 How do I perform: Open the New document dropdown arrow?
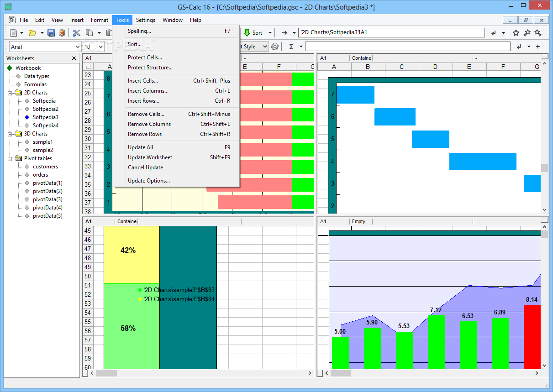(21, 33)
